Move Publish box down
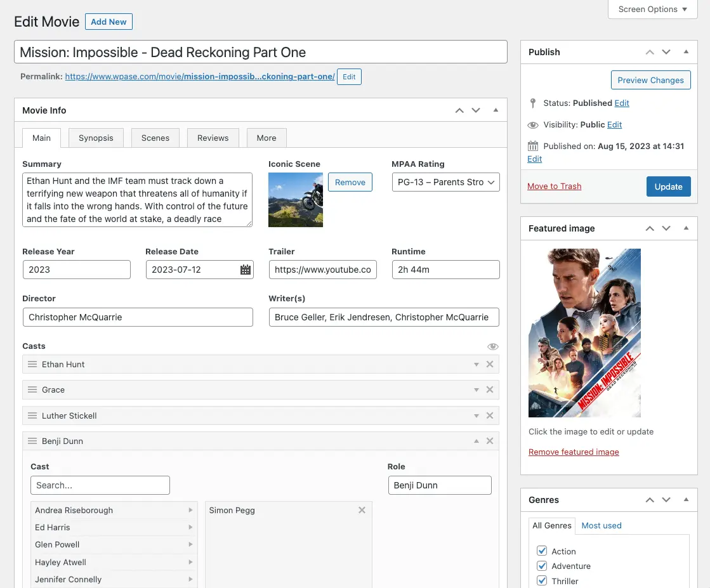 tap(666, 52)
